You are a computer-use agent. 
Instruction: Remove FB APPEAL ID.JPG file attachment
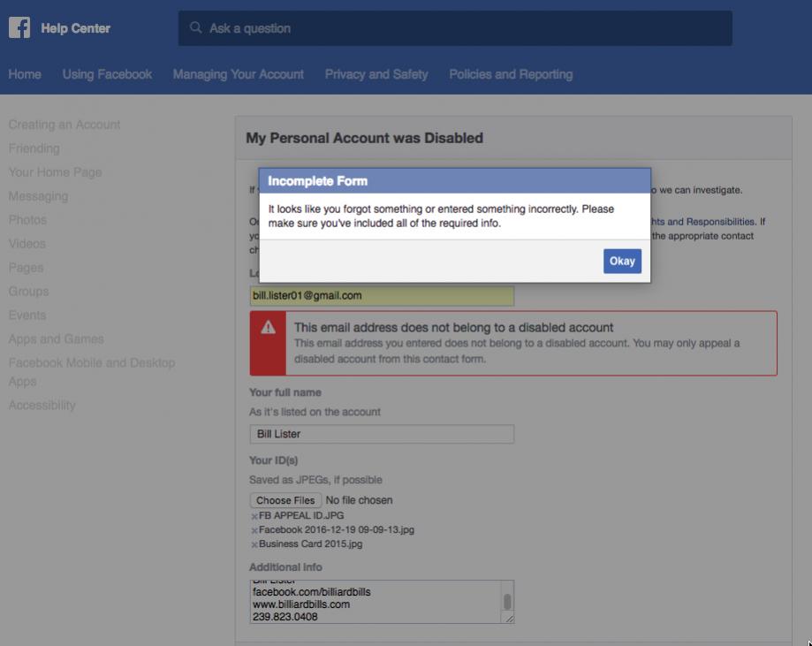254,516
